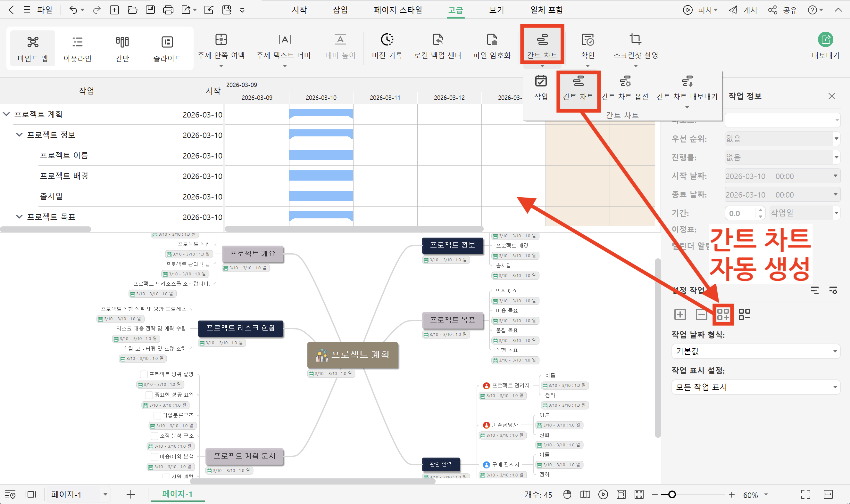Click the 파일 암호화 icon
Viewport: 850px width, 504px height.
492,46
